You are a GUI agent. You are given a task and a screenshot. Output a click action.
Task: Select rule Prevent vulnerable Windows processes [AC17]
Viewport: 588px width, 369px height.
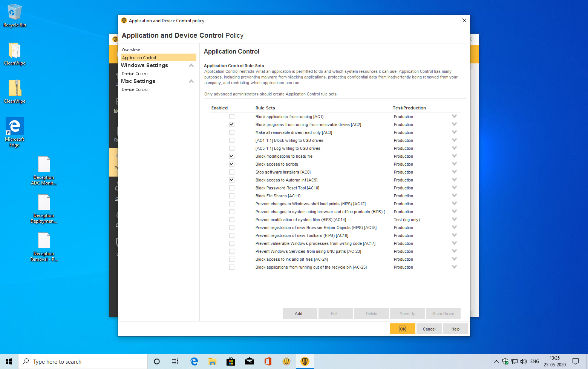tap(315, 243)
